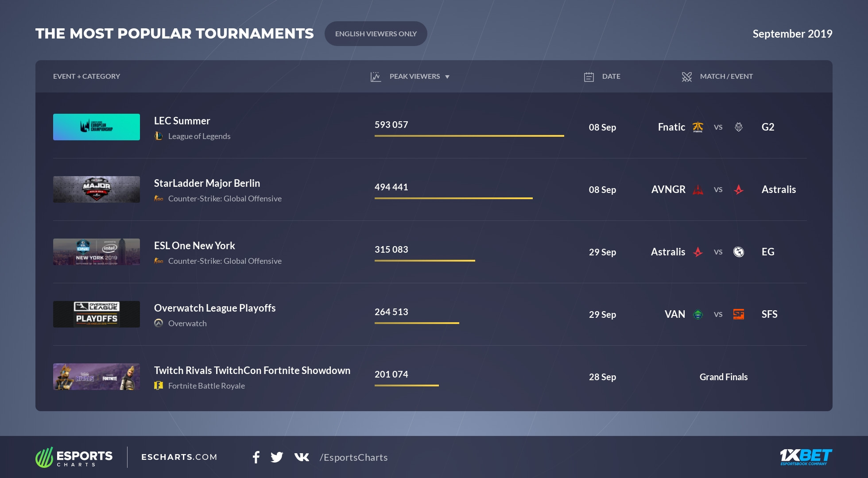This screenshot has width=868, height=478.
Task: Open the StarLadder Major Berlin title
Action: coord(207,183)
